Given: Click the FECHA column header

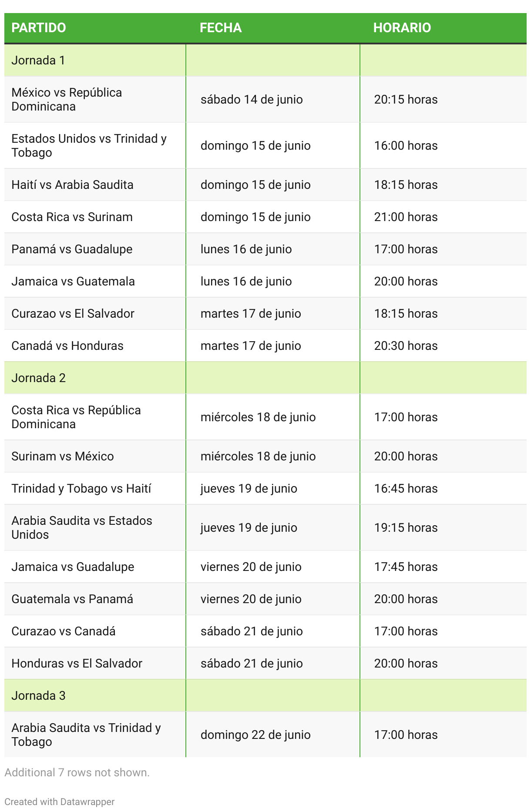Looking at the screenshot, I should coord(221,28).
